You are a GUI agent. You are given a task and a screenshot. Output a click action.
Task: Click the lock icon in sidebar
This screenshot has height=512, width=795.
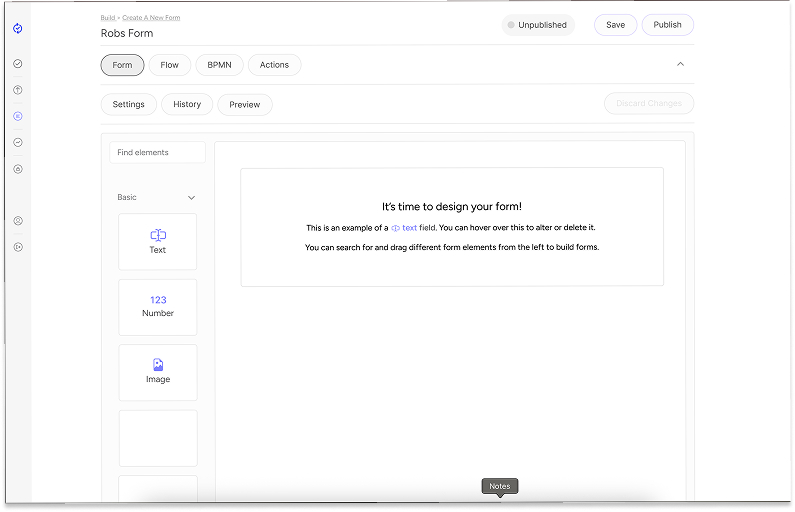pyautogui.click(x=18, y=169)
